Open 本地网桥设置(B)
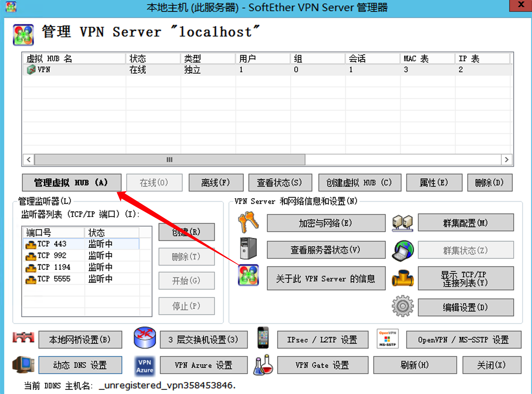532x394 pixels. [x=80, y=340]
